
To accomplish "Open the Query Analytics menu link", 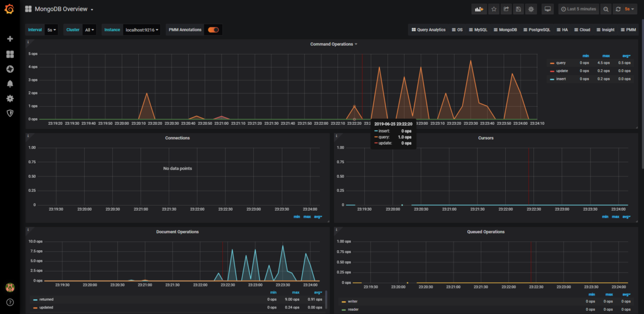I will tap(429, 30).
